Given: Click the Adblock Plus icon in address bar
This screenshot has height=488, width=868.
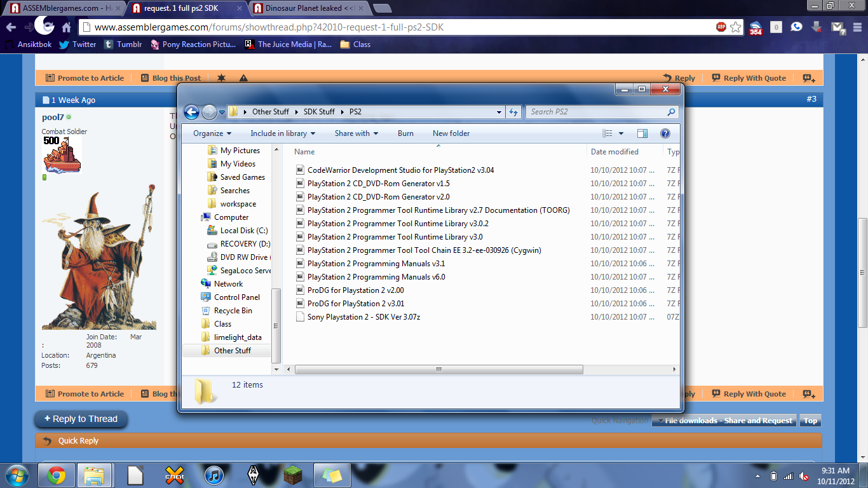Looking at the screenshot, I should pyautogui.click(x=721, y=27).
